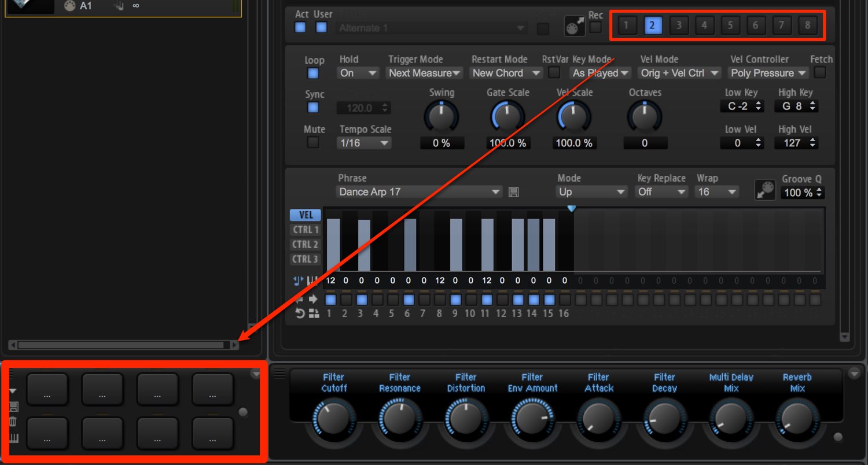
Task: Toggle the Sync checkbox
Action: pyautogui.click(x=313, y=108)
